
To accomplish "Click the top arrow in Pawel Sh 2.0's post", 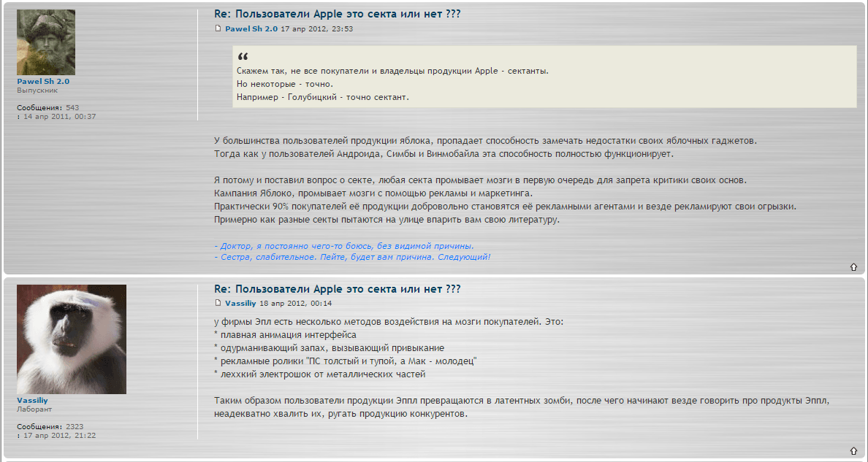I will [x=853, y=267].
